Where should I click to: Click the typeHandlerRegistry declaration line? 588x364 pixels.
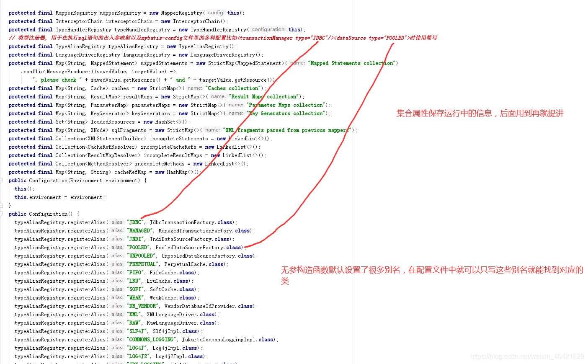coord(105,29)
